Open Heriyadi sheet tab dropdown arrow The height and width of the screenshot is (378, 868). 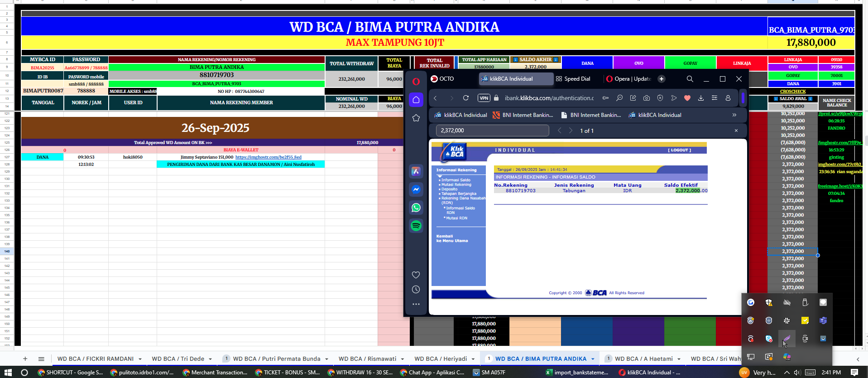(473, 359)
